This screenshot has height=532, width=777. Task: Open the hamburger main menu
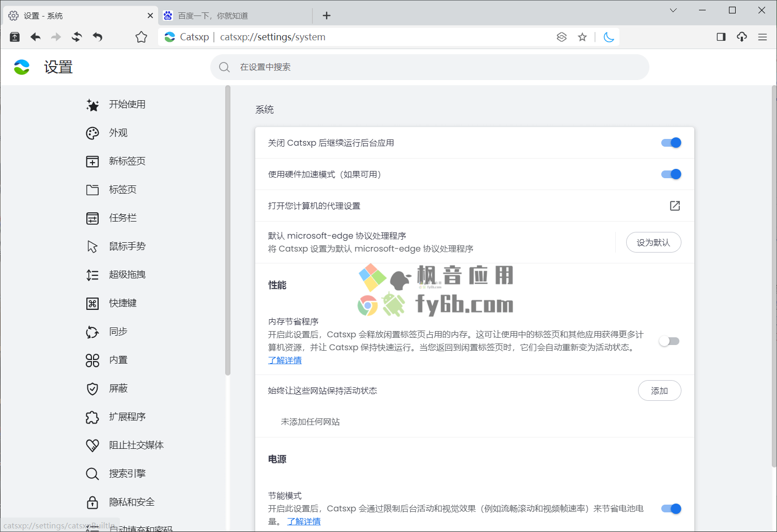(763, 37)
